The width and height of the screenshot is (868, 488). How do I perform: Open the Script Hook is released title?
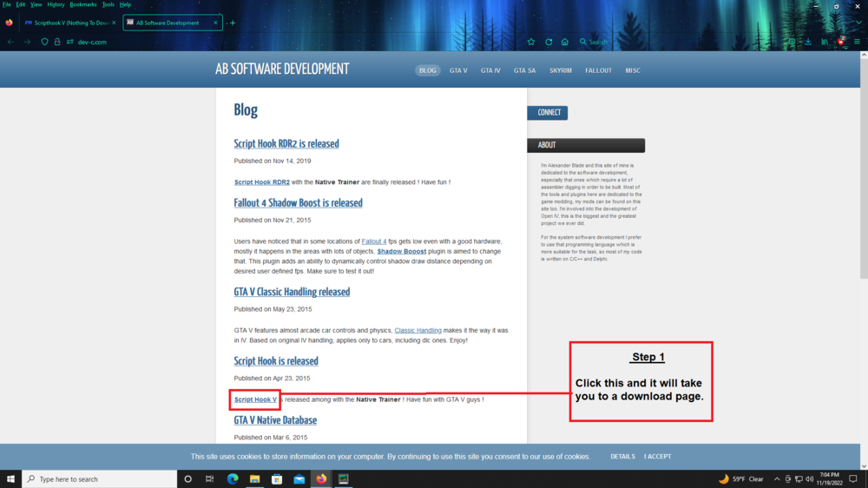276,361
